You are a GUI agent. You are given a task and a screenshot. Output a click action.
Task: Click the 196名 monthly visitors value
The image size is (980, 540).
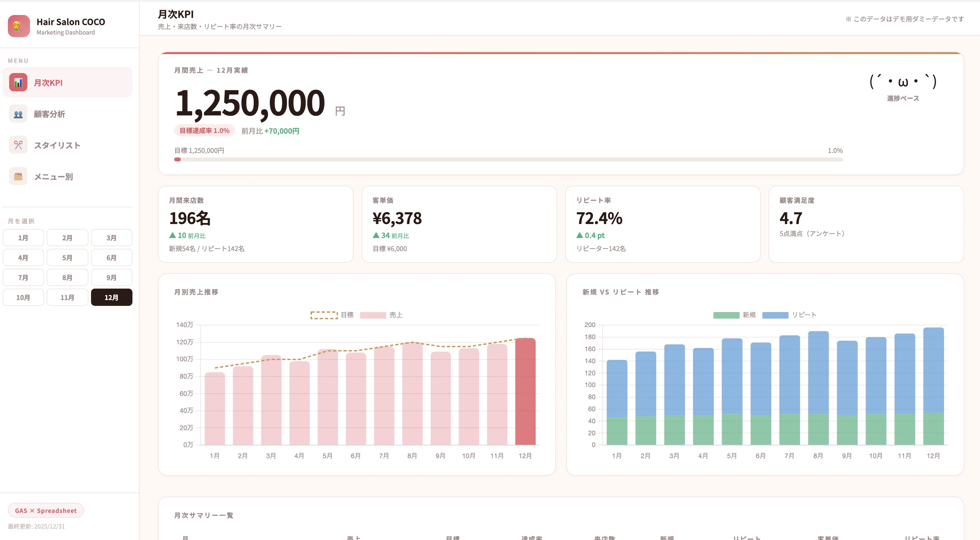(x=190, y=218)
